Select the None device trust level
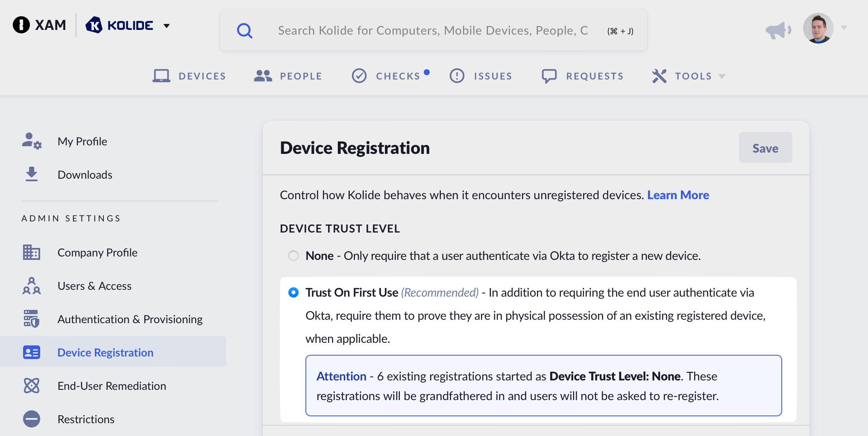This screenshot has height=436, width=868. coord(293,256)
